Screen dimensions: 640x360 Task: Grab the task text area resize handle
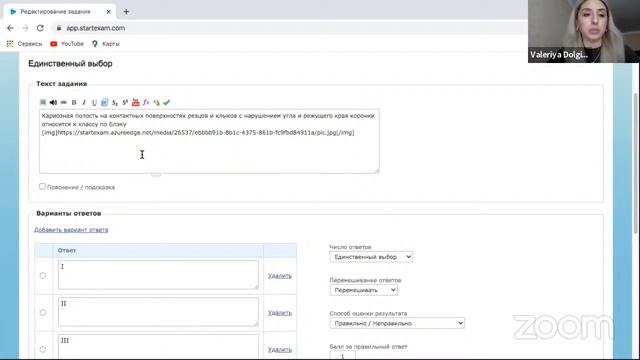tap(376, 171)
